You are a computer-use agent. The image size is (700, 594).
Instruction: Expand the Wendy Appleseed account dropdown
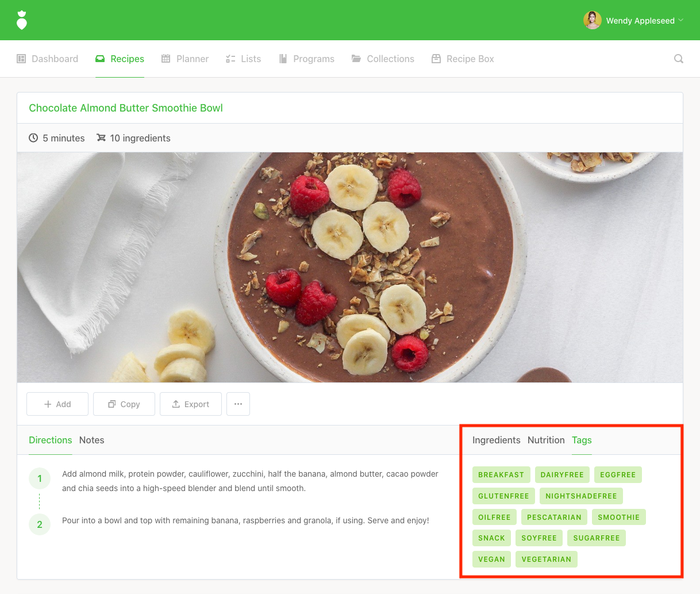tap(680, 20)
